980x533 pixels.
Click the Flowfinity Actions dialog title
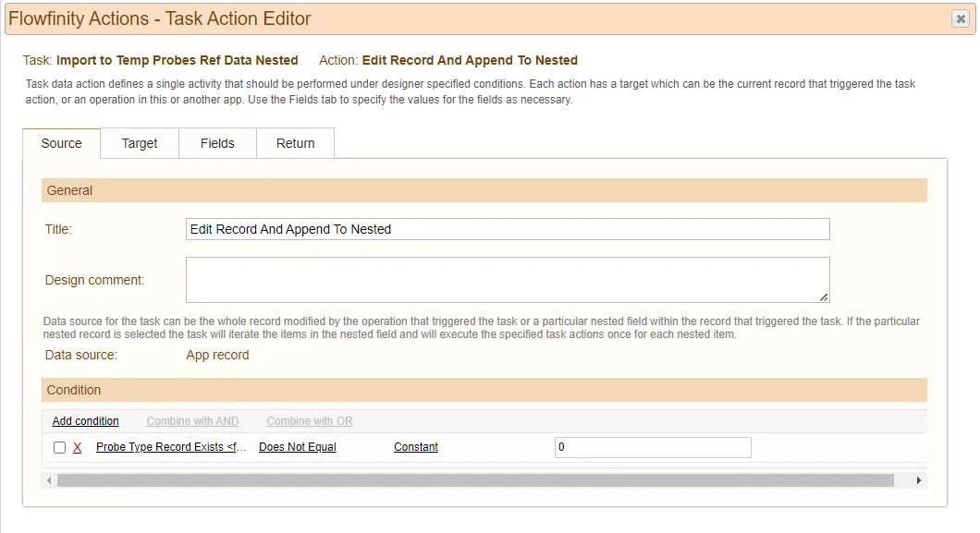tap(159, 18)
